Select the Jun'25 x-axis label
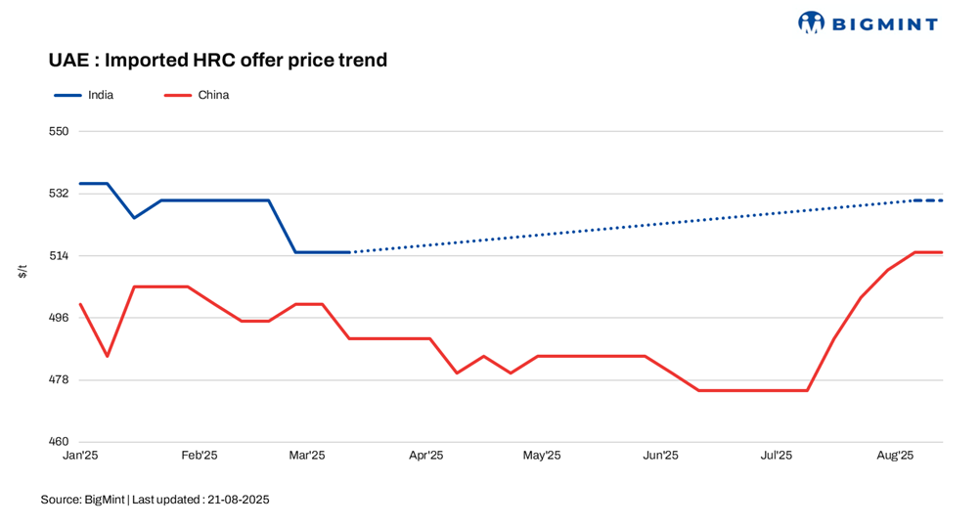The width and height of the screenshot is (980, 526). pos(661,456)
